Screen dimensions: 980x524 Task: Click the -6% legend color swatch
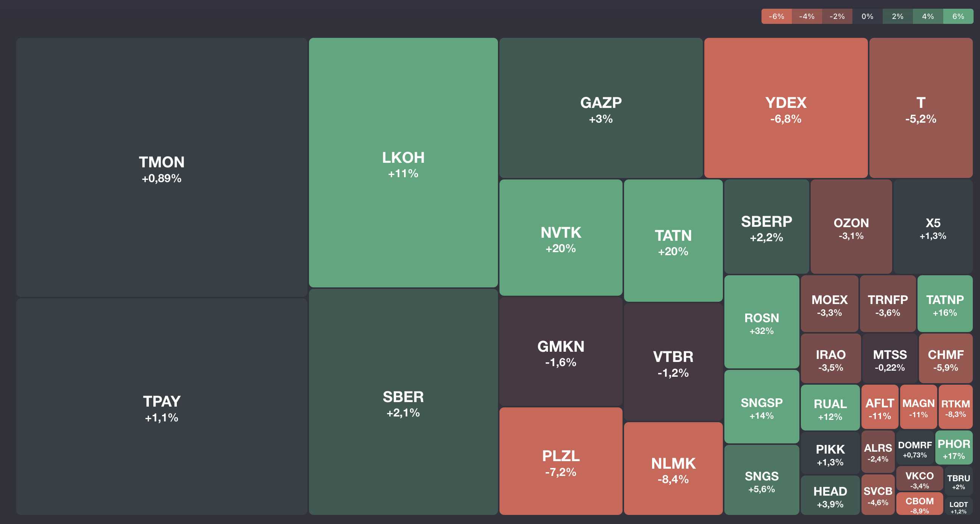coord(776,16)
